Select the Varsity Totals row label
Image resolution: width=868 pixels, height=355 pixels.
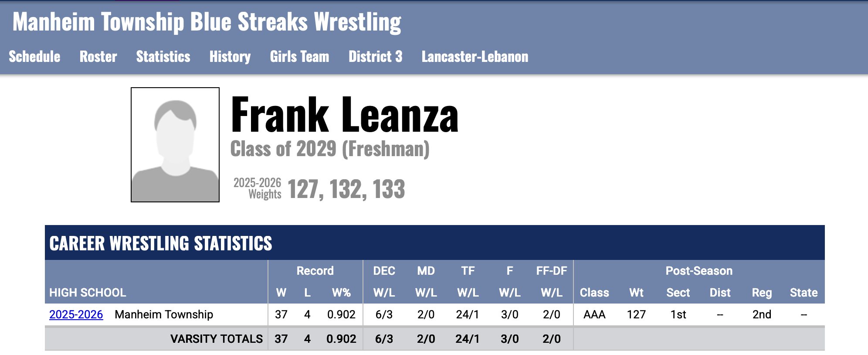[216, 339]
